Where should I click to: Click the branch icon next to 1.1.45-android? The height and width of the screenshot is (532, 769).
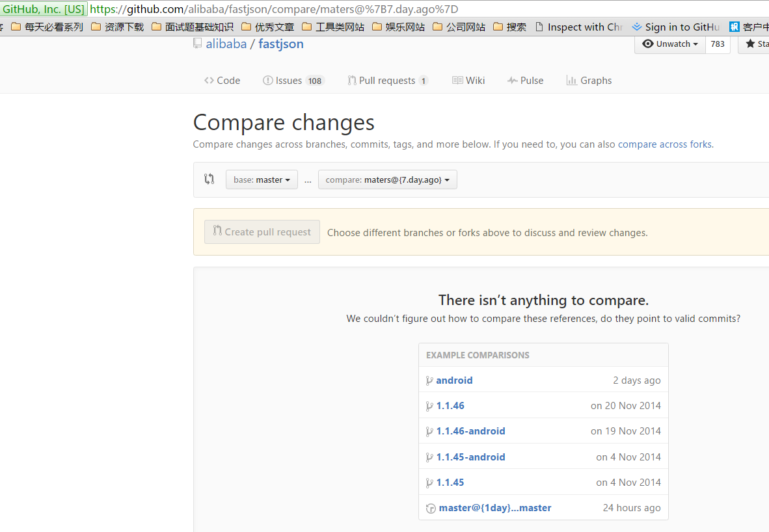pyautogui.click(x=429, y=457)
